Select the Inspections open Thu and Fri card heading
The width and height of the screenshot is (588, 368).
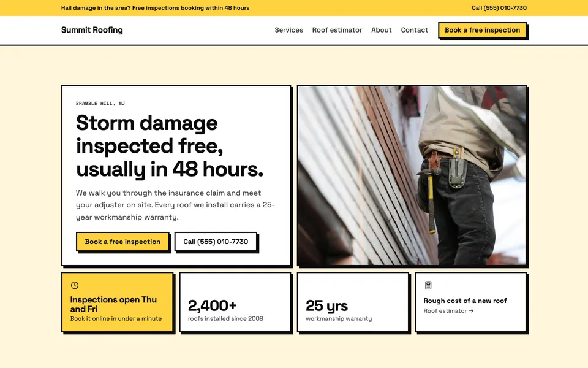113,304
